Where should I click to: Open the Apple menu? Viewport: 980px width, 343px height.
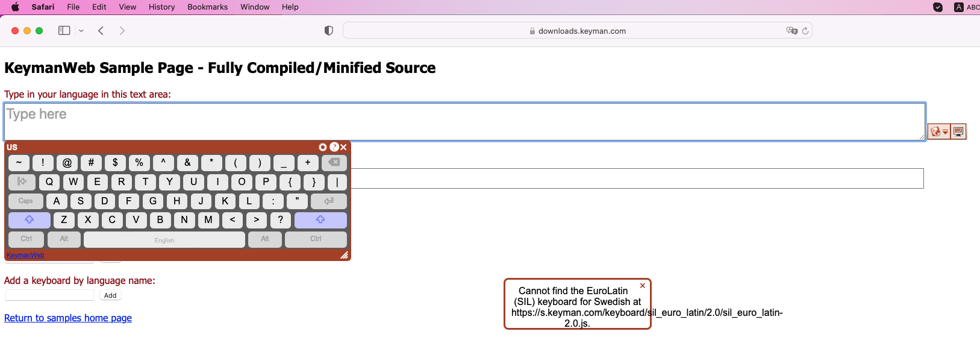pyautogui.click(x=16, y=7)
